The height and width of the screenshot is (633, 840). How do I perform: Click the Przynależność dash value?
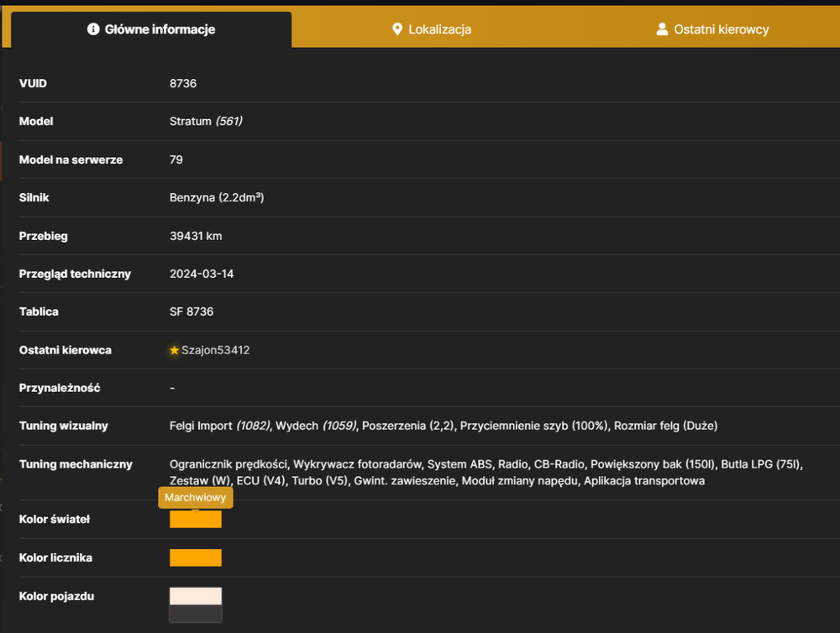(x=172, y=388)
